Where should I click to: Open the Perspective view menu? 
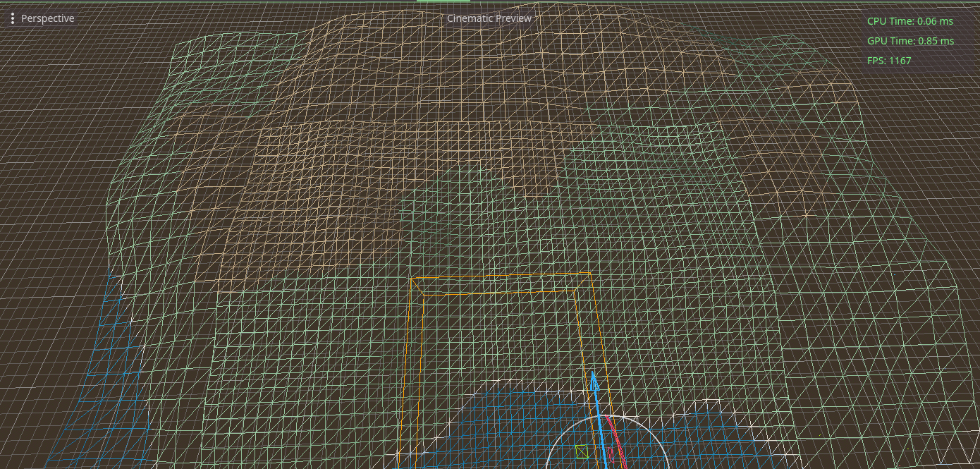point(42,18)
